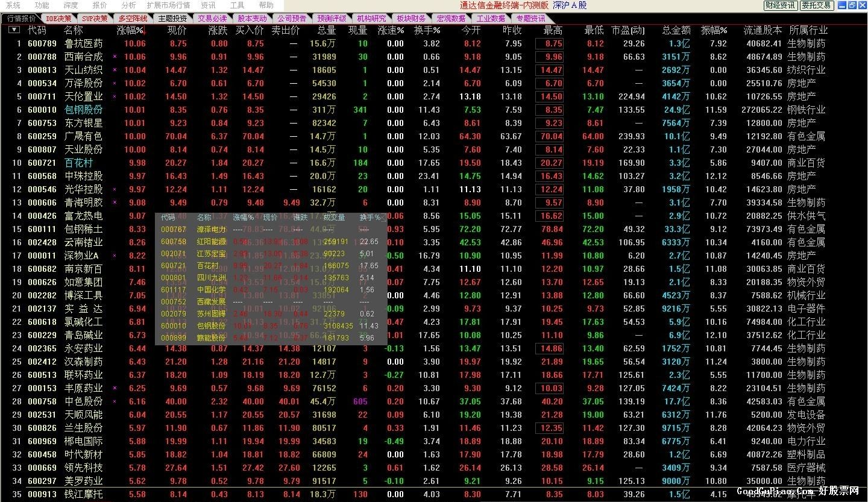The width and height of the screenshot is (868, 502).
Task: Select the 西南合成 stock row
Action: (x=434, y=57)
